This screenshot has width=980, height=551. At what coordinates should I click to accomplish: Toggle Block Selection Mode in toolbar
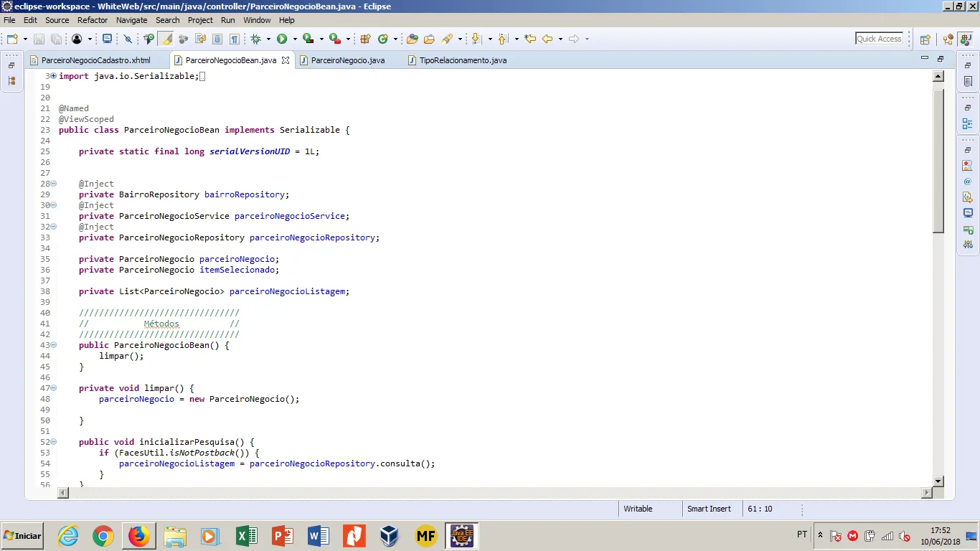(x=217, y=39)
